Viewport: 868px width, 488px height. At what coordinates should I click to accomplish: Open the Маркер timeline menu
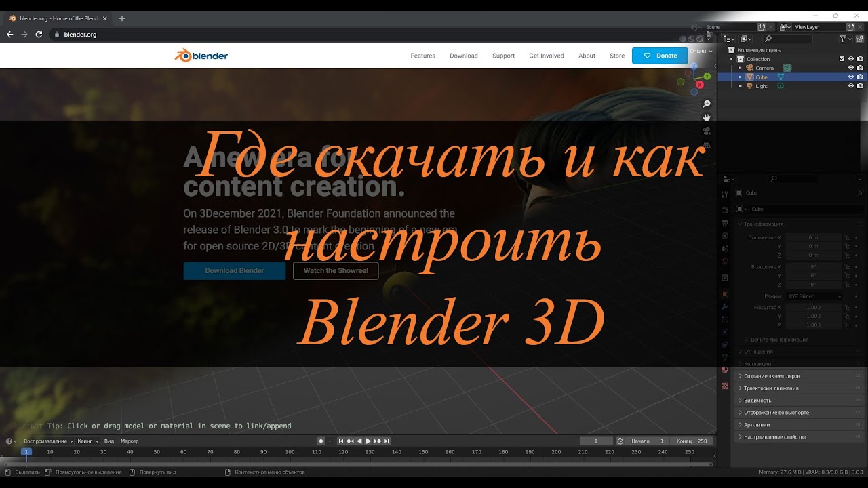(130, 441)
